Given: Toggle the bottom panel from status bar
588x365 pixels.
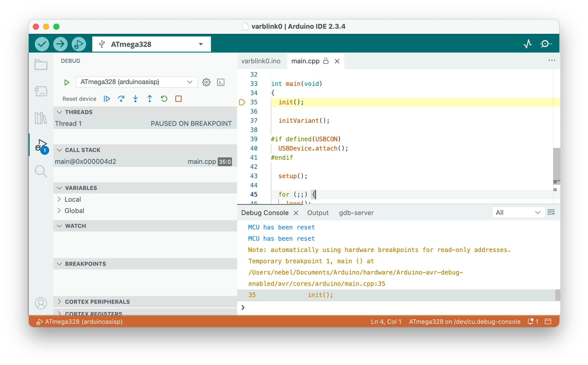Looking at the screenshot, I should (548, 321).
